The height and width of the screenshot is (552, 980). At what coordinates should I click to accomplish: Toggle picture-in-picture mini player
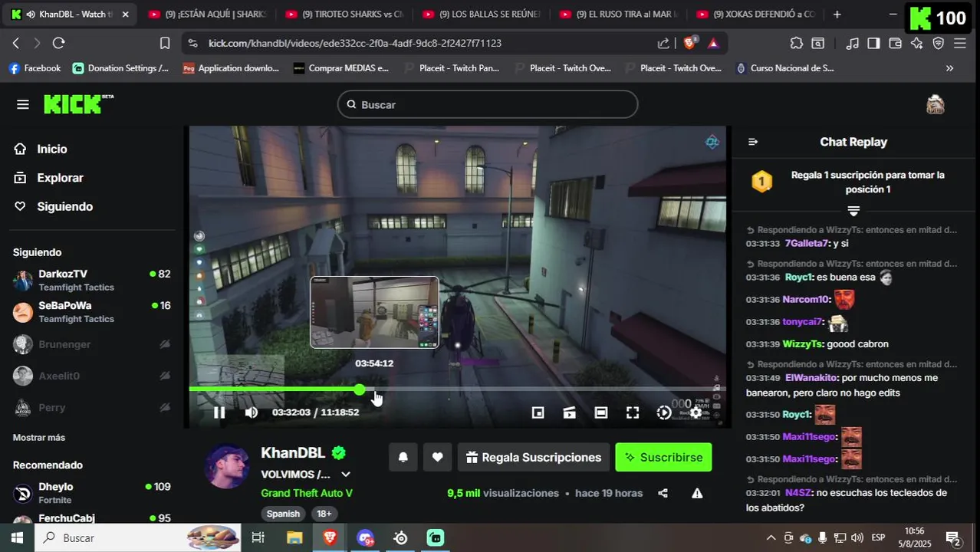click(538, 412)
